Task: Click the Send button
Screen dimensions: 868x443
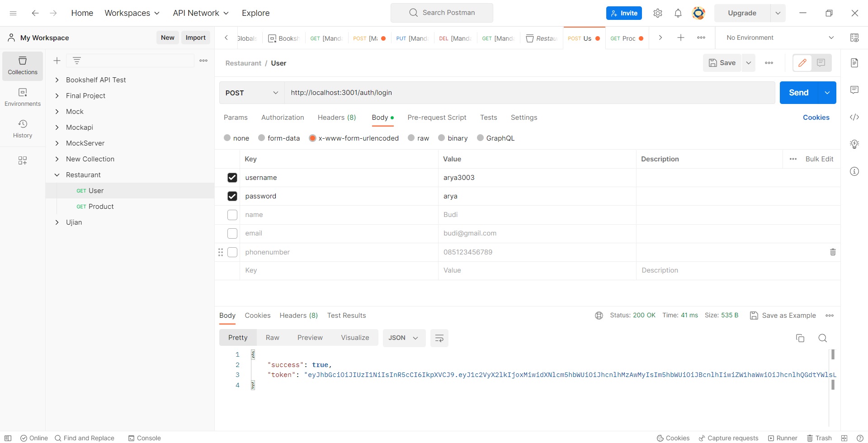Action: tap(799, 93)
